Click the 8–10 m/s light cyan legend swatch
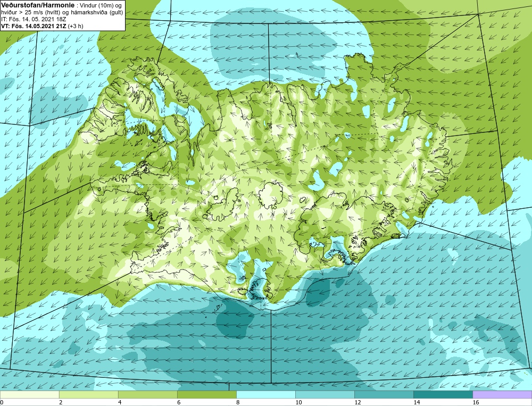The width and height of the screenshot is (532, 406). [x=266, y=394]
